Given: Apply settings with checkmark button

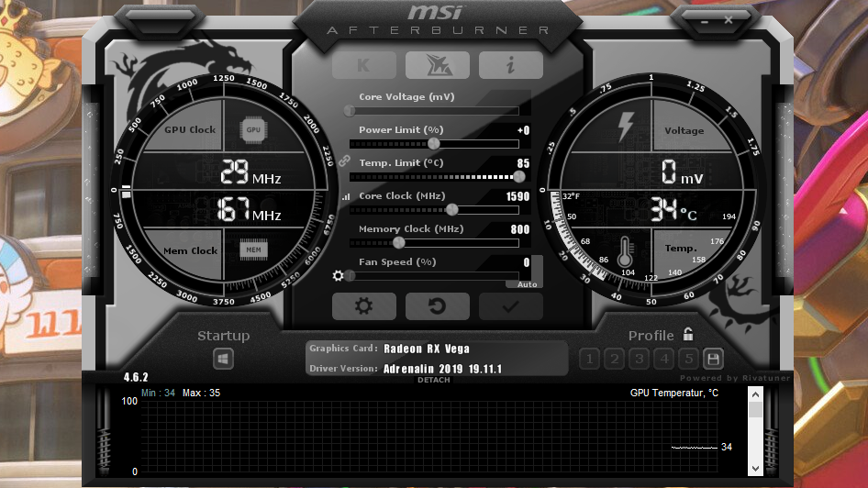Looking at the screenshot, I should click(x=510, y=306).
